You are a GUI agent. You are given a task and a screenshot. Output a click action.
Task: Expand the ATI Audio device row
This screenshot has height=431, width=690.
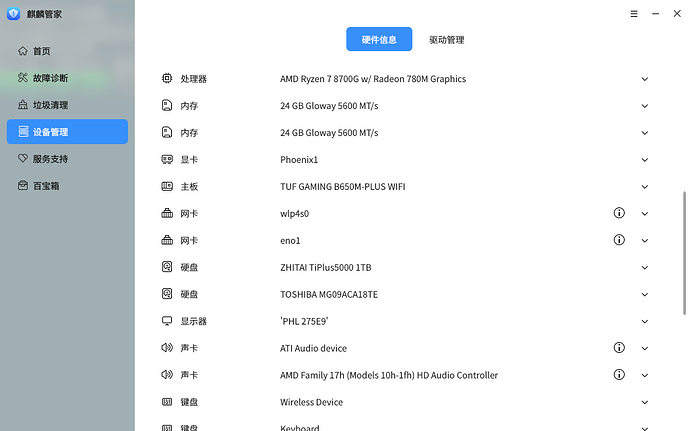click(x=645, y=348)
